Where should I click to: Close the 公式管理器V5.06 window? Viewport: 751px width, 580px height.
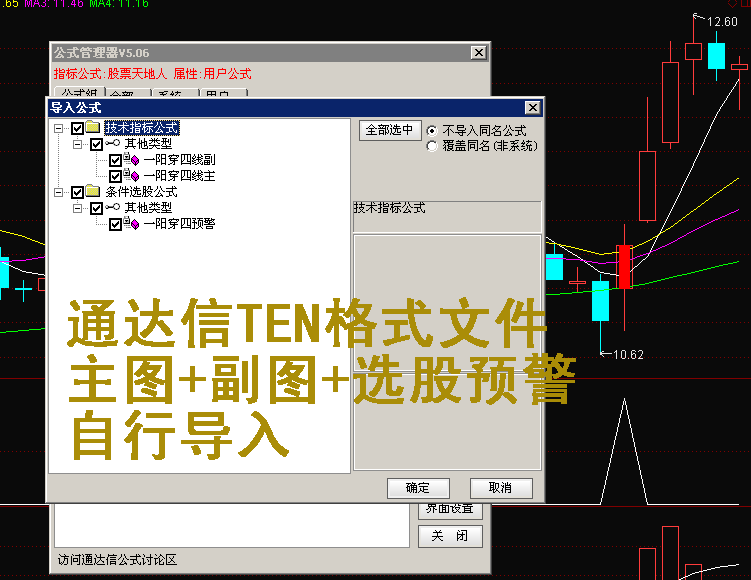(478, 53)
